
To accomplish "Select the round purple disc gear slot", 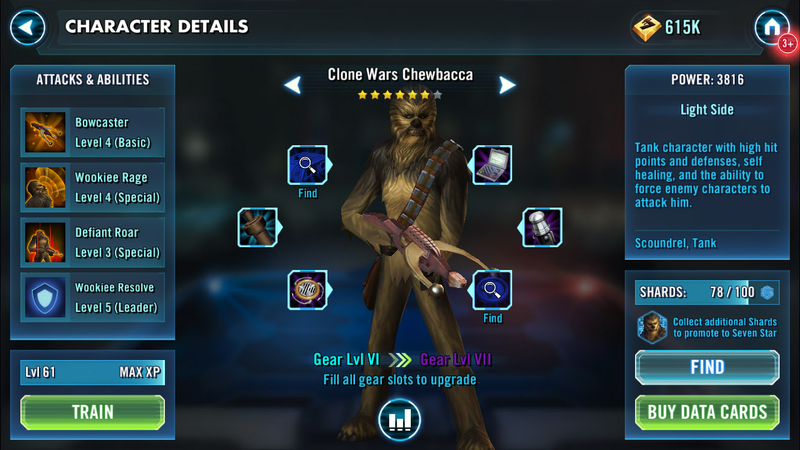I will pyautogui.click(x=308, y=290).
